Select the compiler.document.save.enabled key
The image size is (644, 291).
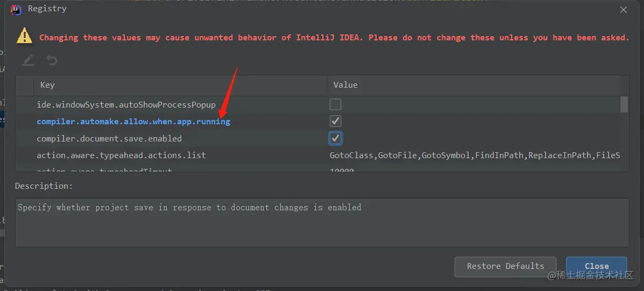(109, 139)
